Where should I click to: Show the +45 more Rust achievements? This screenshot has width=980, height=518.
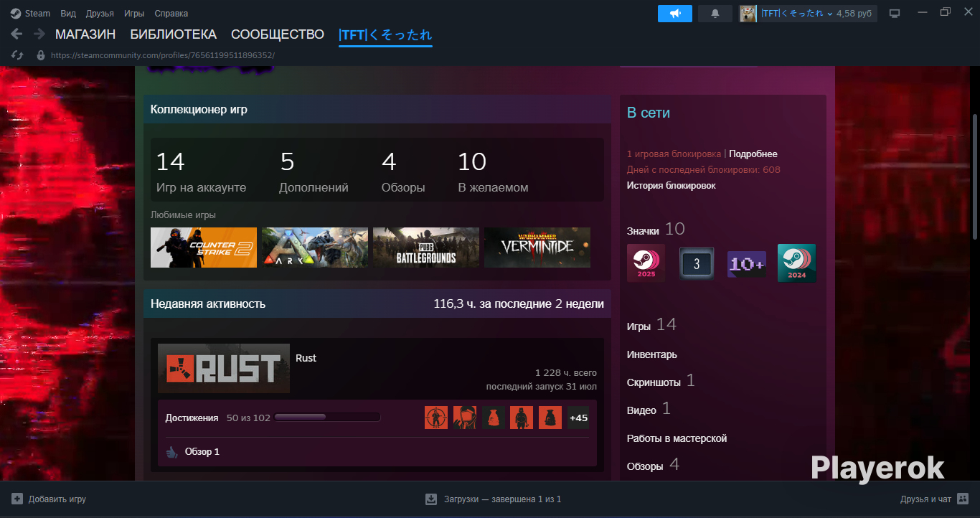coord(578,418)
